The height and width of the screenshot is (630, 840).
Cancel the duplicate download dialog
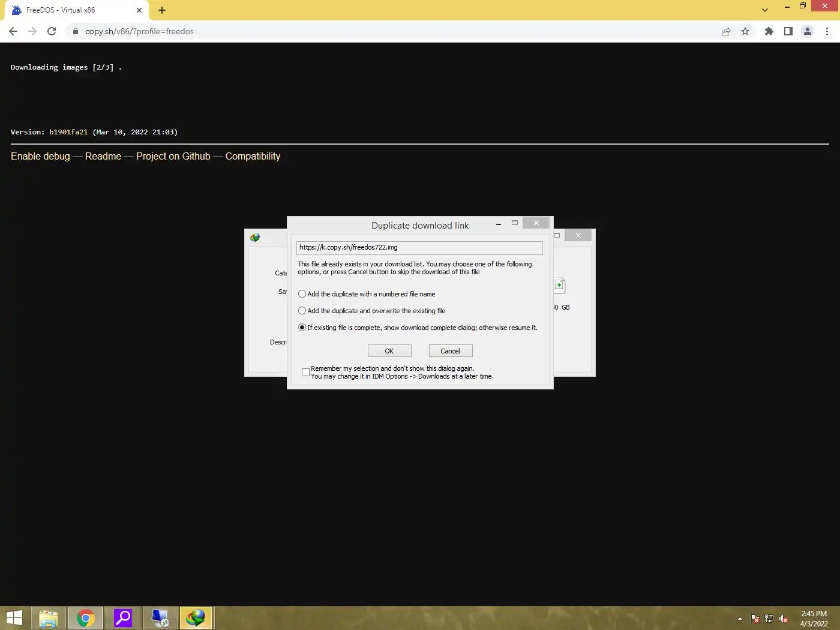(x=451, y=351)
